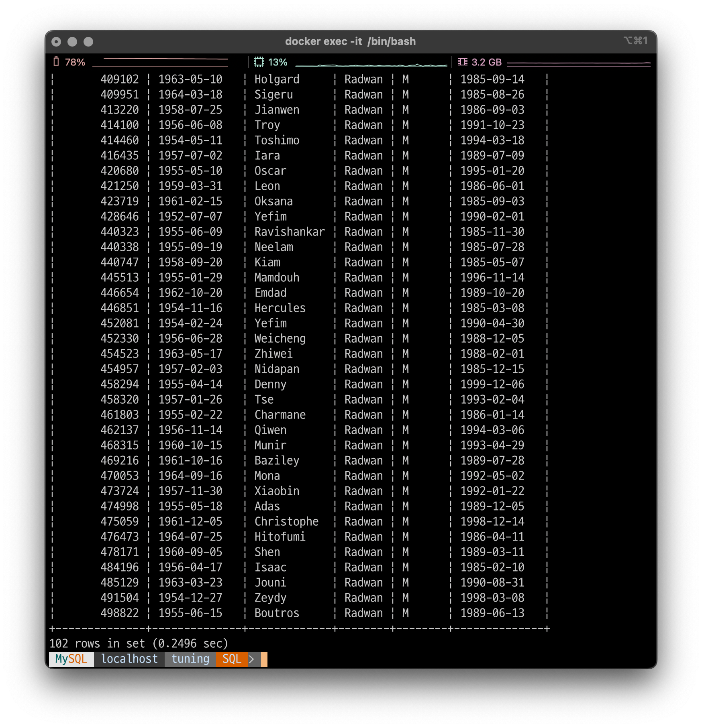Click the orange SQL mode segment
Image resolution: width=702 pixels, height=728 pixels.
[x=232, y=659]
